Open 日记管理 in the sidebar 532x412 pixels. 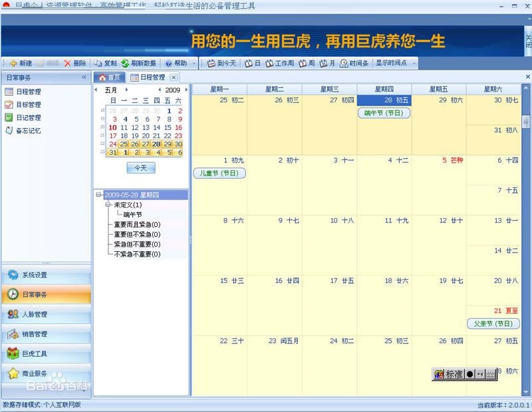click(28, 118)
